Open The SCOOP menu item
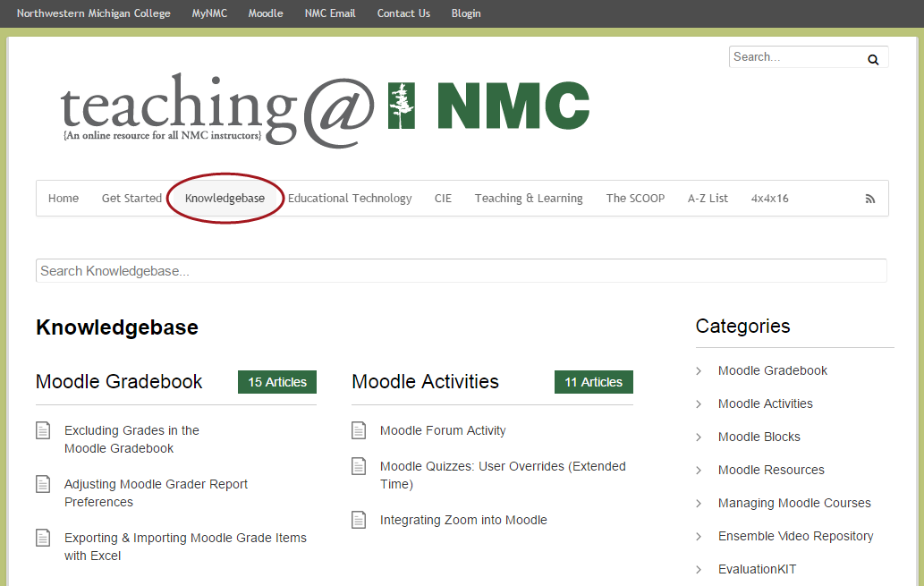Screen dimensions: 924x586 point(635,198)
